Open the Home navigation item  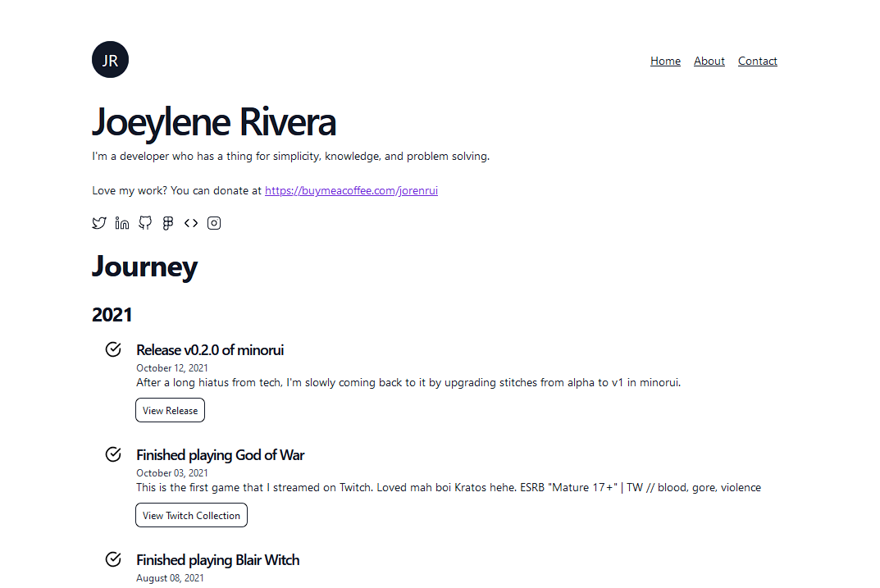point(665,61)
